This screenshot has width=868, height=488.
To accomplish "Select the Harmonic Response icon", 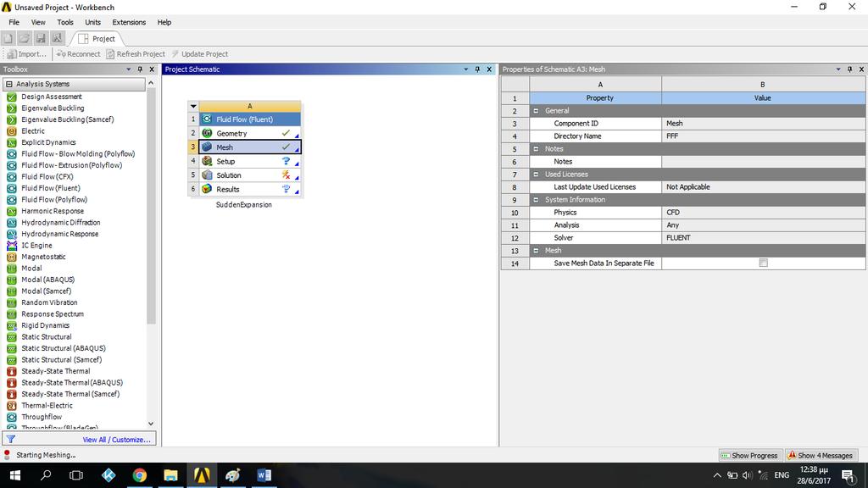I will 12,211.
